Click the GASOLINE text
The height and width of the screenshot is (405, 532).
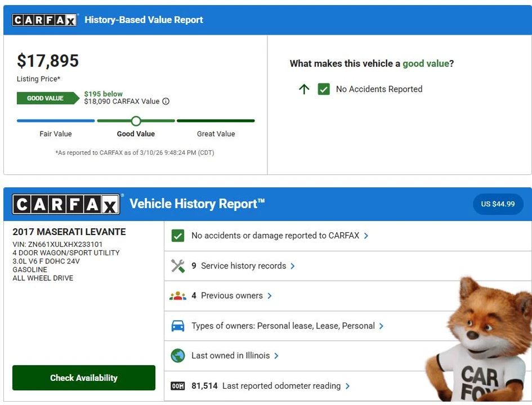tap(30, 270)
